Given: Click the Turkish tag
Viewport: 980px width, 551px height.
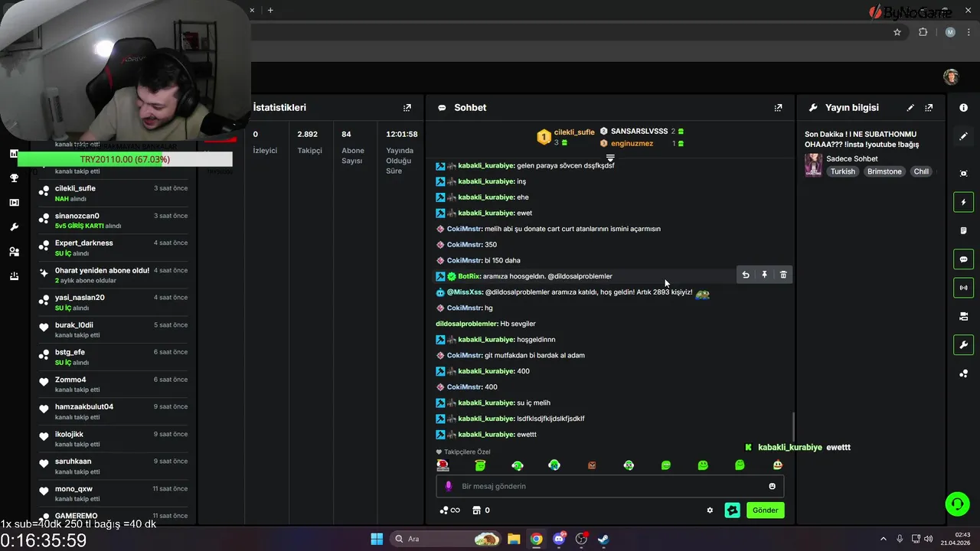Looking at the screenshot, I should pyautogui.click(x=843, y=171).
